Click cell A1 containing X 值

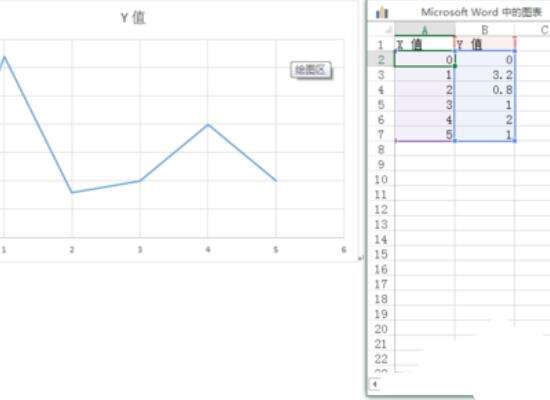coord(425,44)
